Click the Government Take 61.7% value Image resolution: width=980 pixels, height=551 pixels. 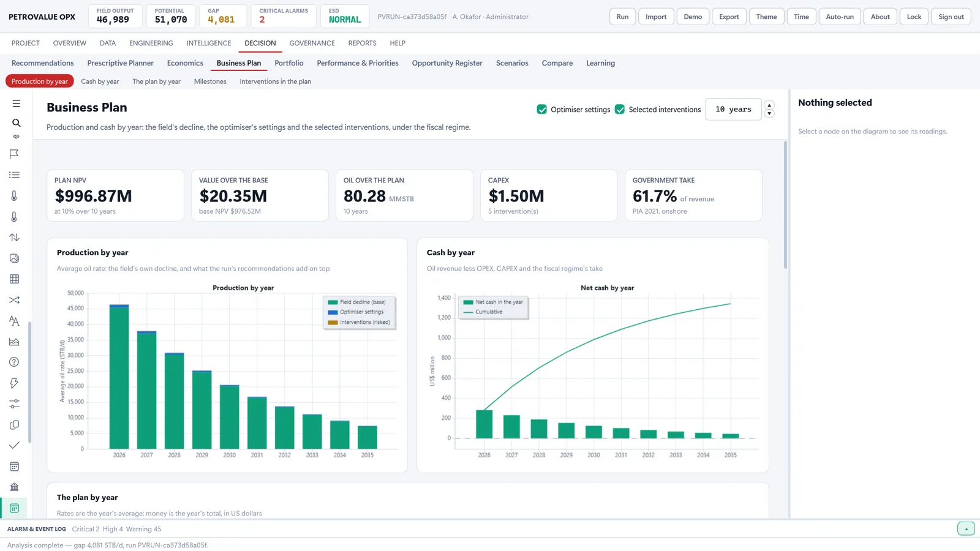pyautogui.click(x=655, y=196)
